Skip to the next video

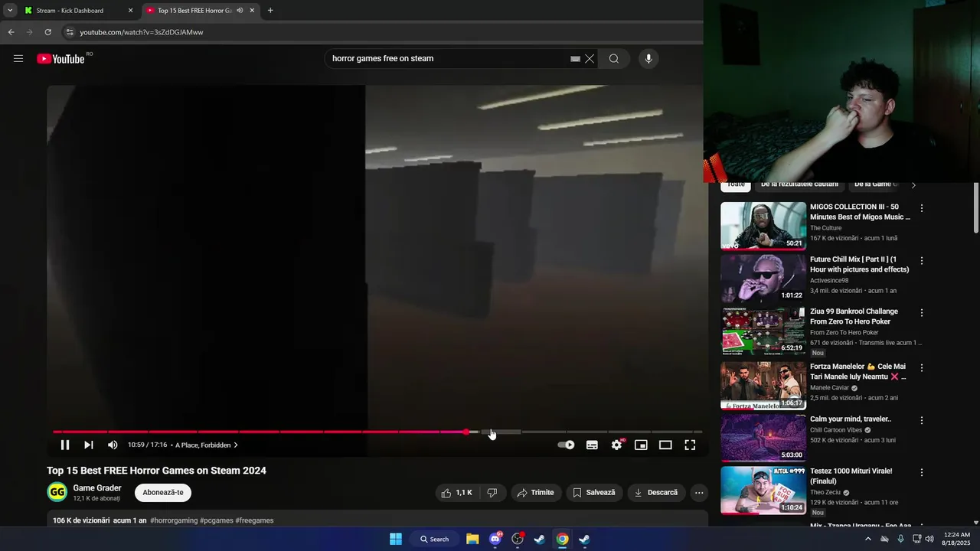tap(89, 445)
